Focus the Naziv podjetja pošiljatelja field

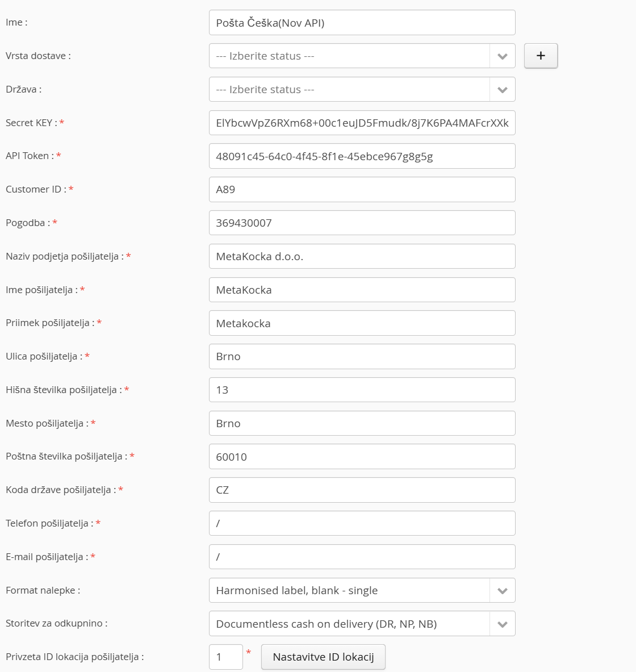362,256
